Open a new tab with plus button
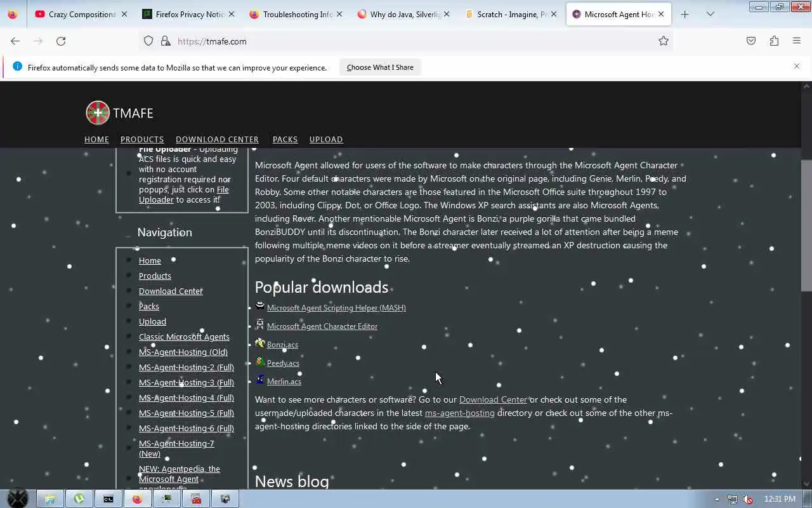The width and height of the screenshot is (812, 508). 684,14
